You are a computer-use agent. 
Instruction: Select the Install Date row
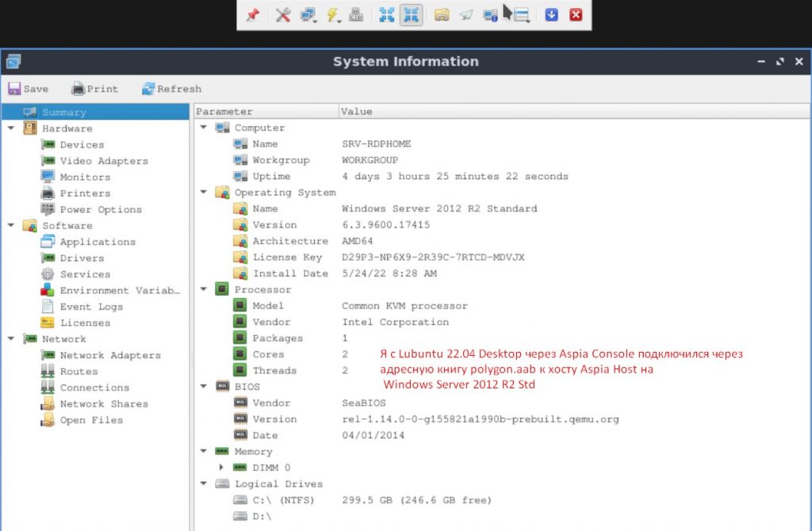pyautogui.click(x=502, y=273)
